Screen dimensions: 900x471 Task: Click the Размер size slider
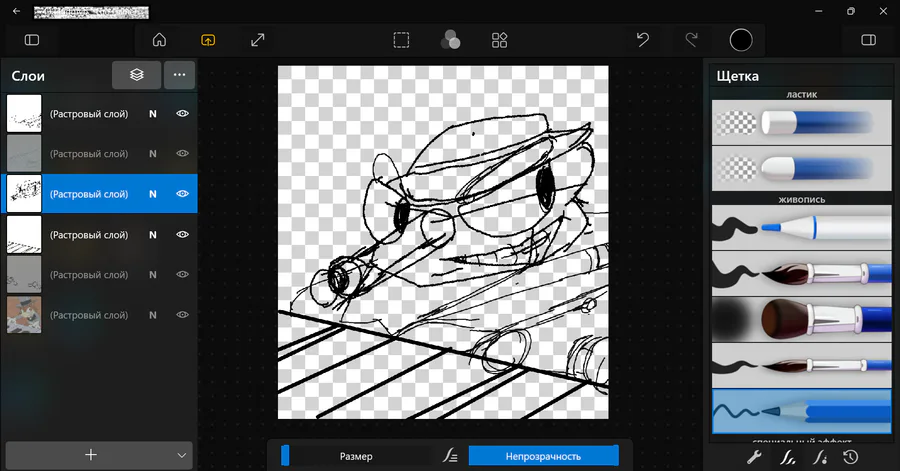(x=356, y=456)
